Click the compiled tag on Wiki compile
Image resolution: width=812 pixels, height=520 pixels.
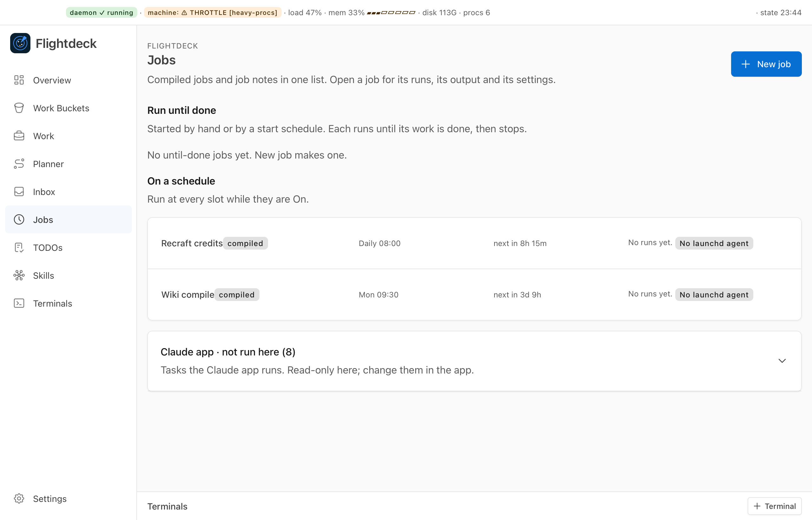[237, 295]
